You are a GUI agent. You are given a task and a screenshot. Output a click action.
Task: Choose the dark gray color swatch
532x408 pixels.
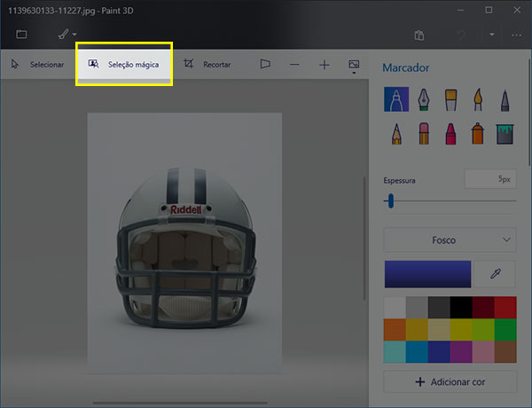coord(439,308)
